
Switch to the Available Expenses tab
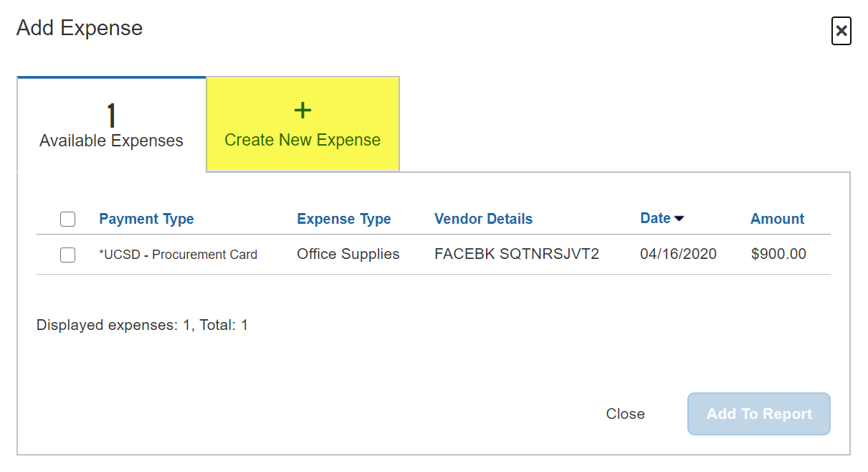[x=111, y=124]
